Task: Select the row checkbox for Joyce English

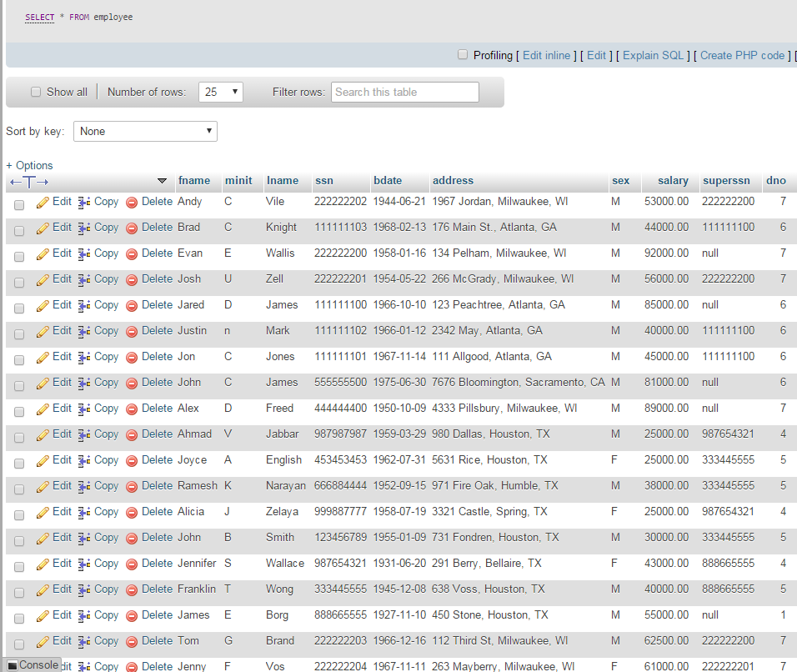Action: point(19,464)
